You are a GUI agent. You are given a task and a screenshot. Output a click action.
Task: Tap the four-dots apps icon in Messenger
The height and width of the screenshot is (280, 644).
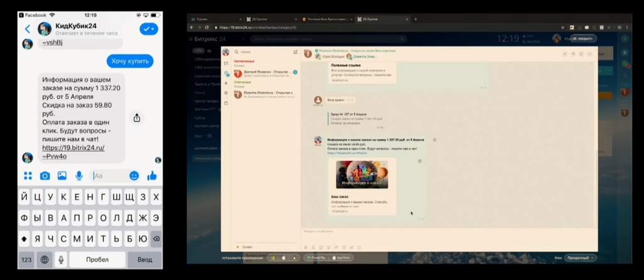click(x=28, y=176)
